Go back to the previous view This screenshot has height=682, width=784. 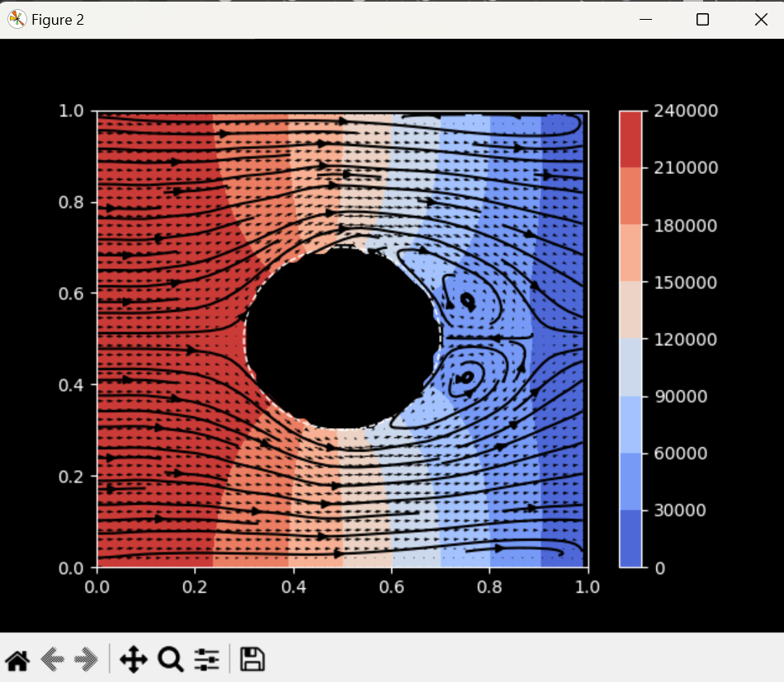53,658
